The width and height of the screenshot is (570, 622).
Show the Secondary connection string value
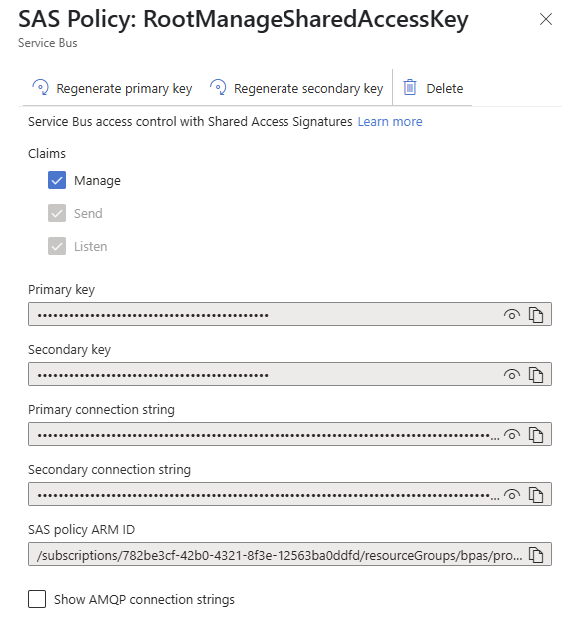pos(512,495)
